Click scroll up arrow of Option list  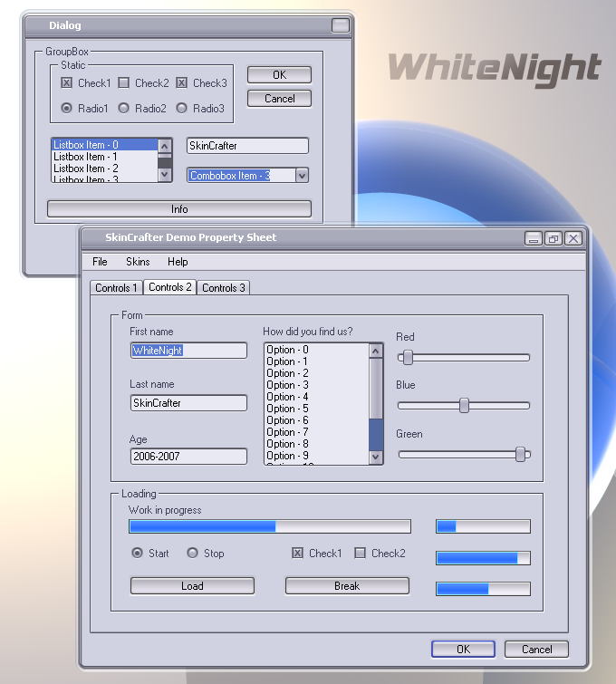[376, 351]
